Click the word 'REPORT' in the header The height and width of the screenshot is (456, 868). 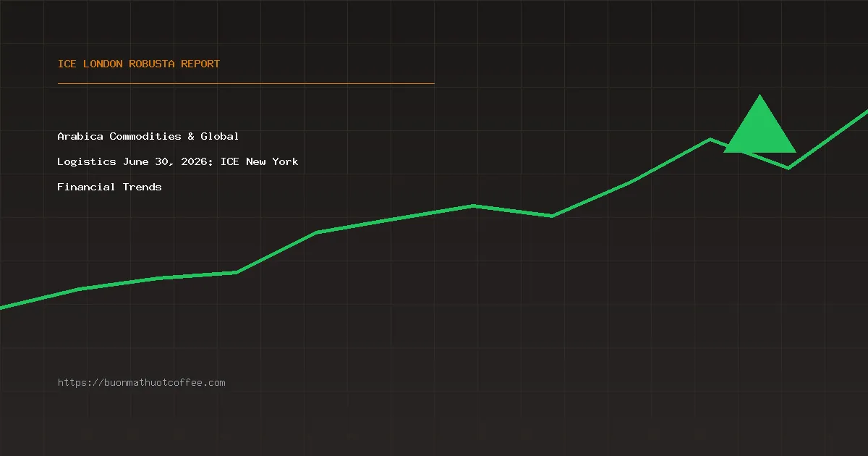200,64
